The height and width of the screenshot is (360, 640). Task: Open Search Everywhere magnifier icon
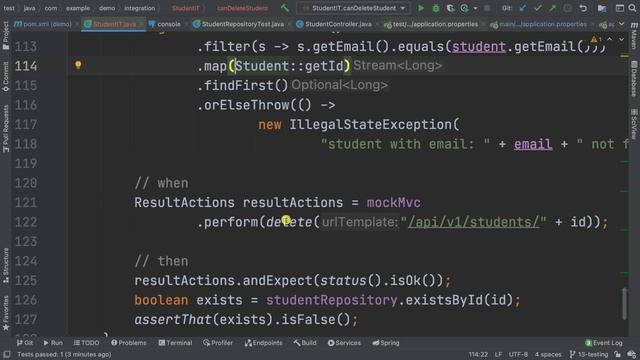632,8
